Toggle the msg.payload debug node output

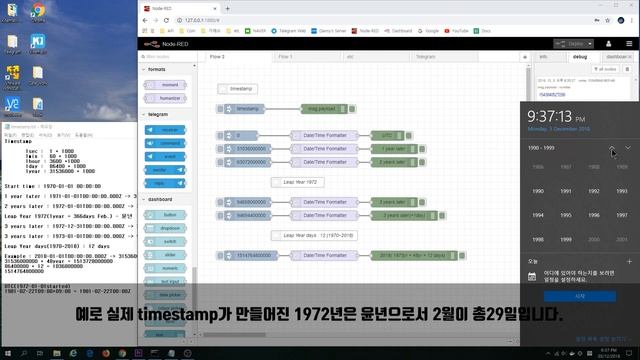[x=352, y=109]
